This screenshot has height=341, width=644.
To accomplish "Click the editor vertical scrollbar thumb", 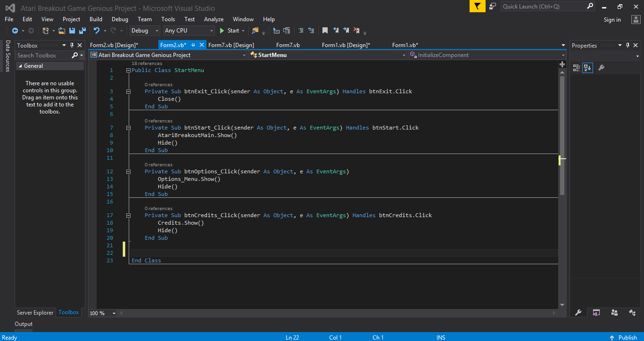I will [562, 136].
